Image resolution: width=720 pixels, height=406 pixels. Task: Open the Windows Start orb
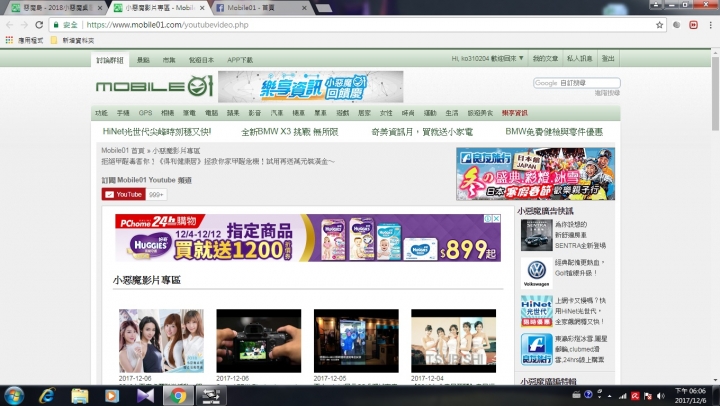pos(13,395)
